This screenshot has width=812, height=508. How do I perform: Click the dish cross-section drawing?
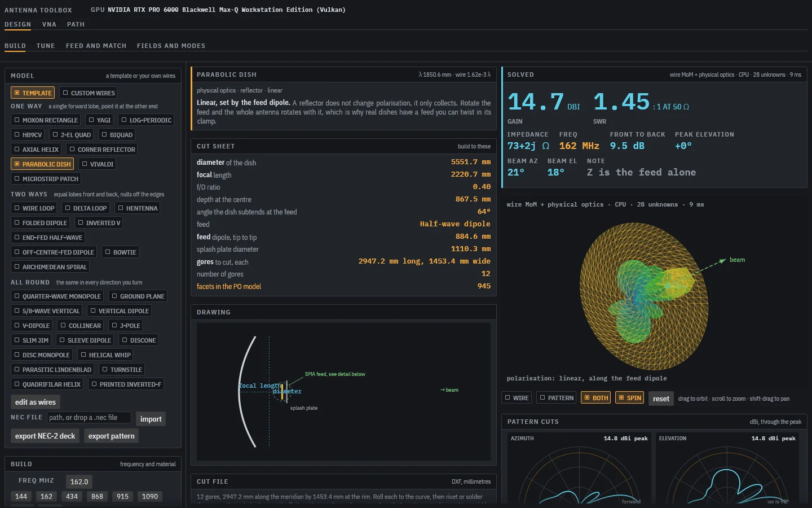[343, 392]
